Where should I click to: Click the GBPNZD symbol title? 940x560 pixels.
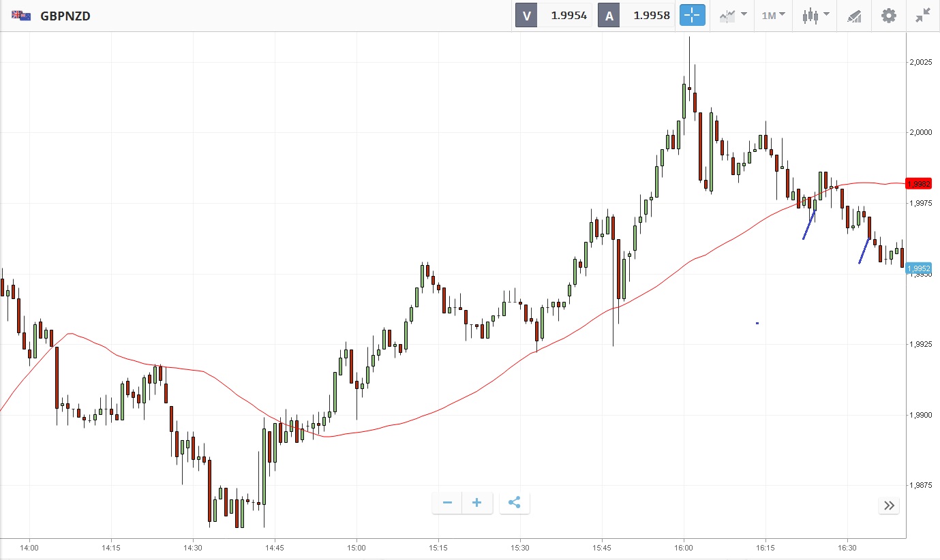65,16
